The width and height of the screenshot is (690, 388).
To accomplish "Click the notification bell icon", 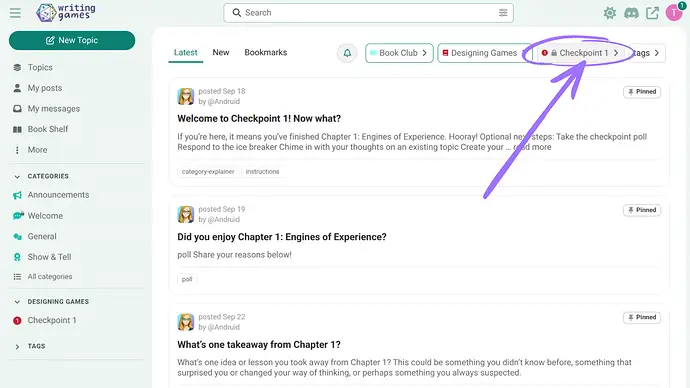I will pos(347,53).
